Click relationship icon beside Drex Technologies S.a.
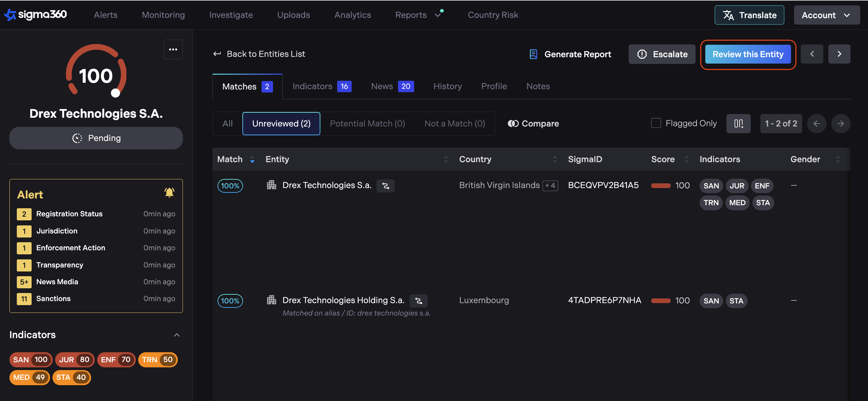Viewport: 868px width, 401px height. tap(386, 185)
